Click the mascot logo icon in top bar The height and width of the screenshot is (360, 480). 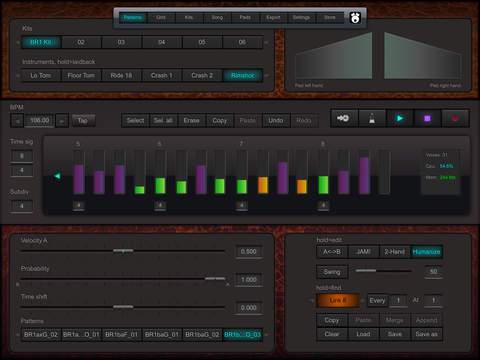tap(355, 17)
